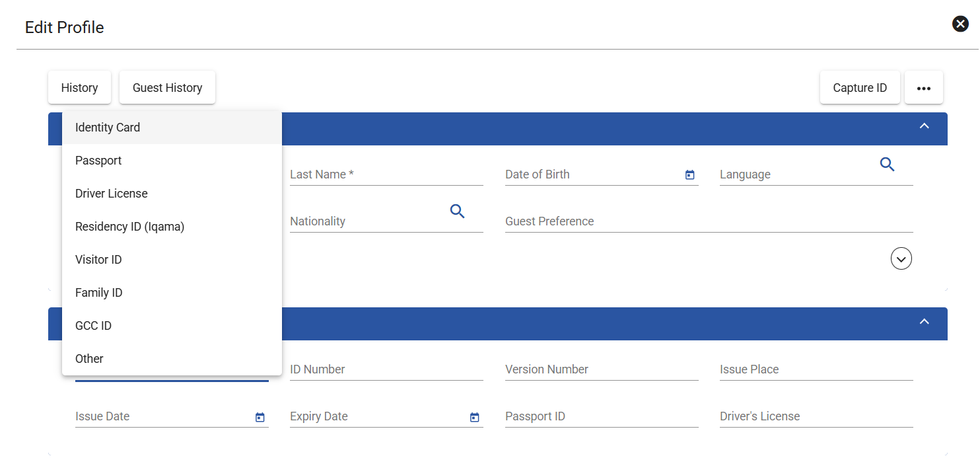Open the Issue Date calendar icon
This screenshot has width=980, height=460.
pyautogui.click(x=260, y=418)
